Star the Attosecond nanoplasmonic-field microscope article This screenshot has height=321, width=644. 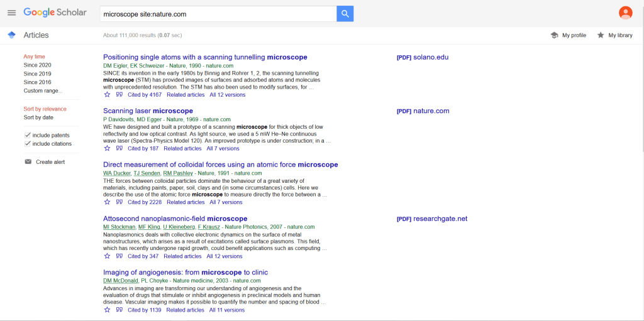107,256
